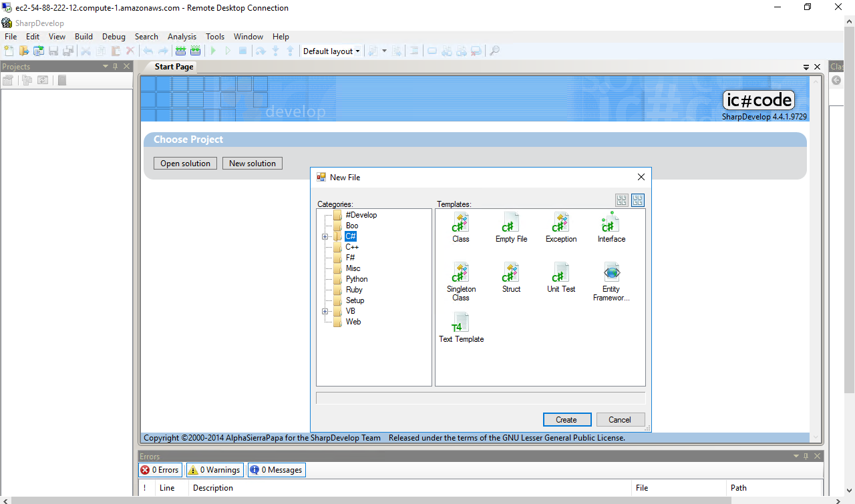Switch to the Start Page tab
This screenshot has width=855, height=504.
174,67
